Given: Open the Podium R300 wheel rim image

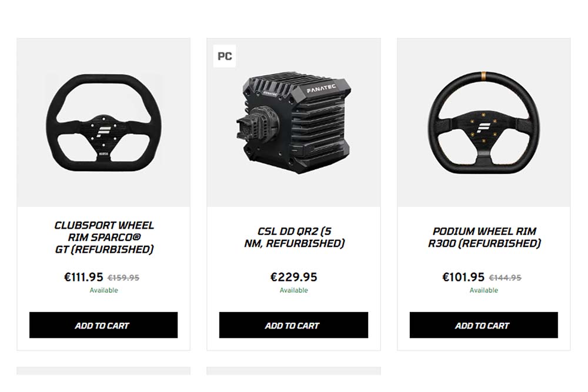Looking at the screenshot, I should click(x=484, y=122).
